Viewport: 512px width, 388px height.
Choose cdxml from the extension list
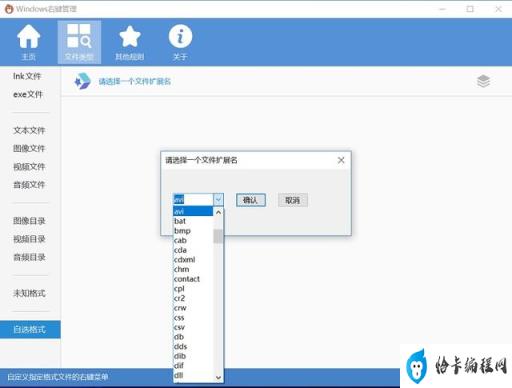tap(193, 260)
